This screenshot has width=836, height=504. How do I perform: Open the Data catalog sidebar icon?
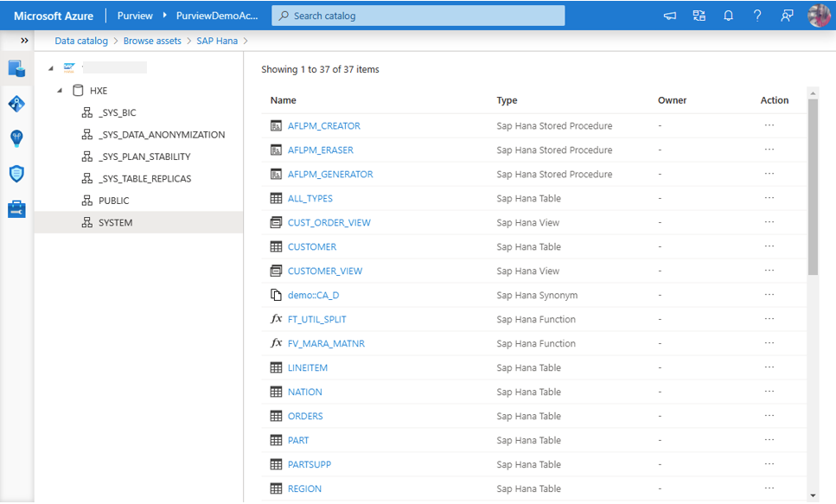[16, 69]
